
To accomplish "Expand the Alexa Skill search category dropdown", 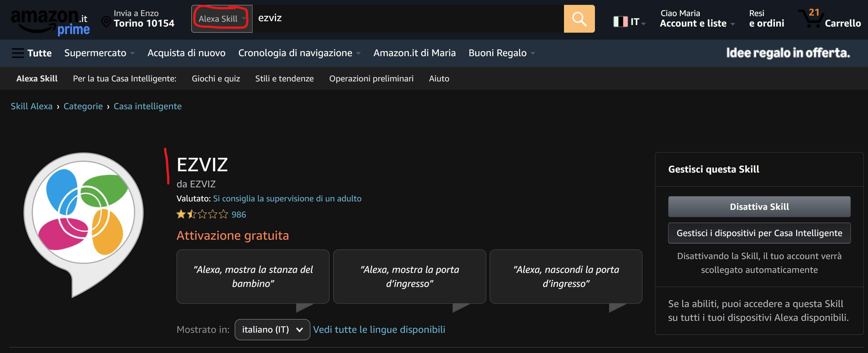I will (221, 19).
